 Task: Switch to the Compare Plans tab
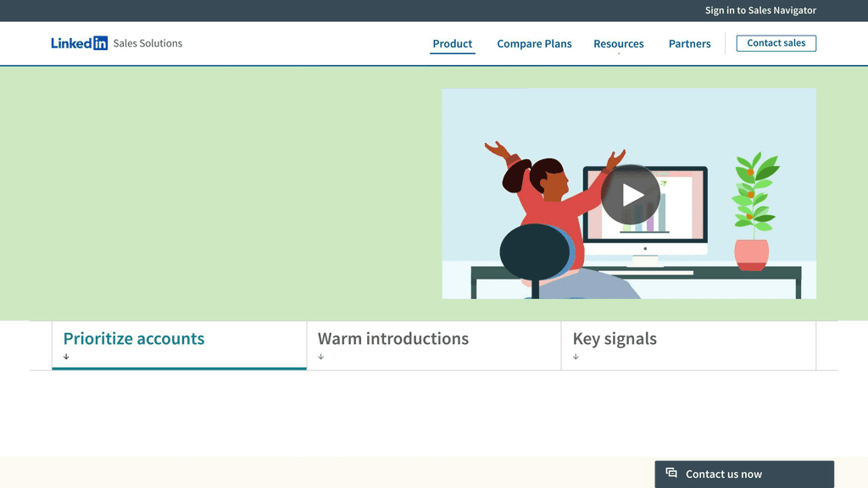534,43
